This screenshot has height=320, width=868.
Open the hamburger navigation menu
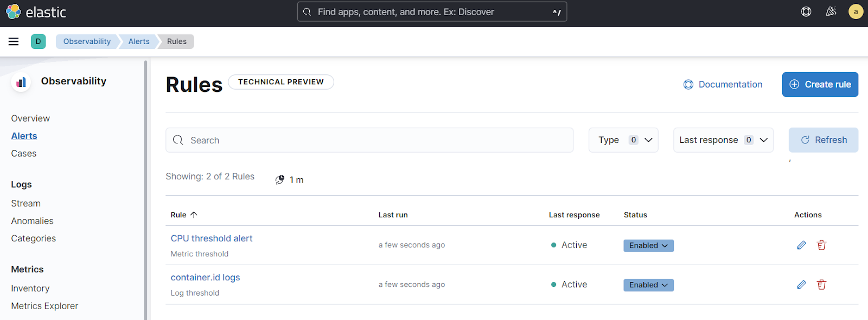[x=14, y=41]
